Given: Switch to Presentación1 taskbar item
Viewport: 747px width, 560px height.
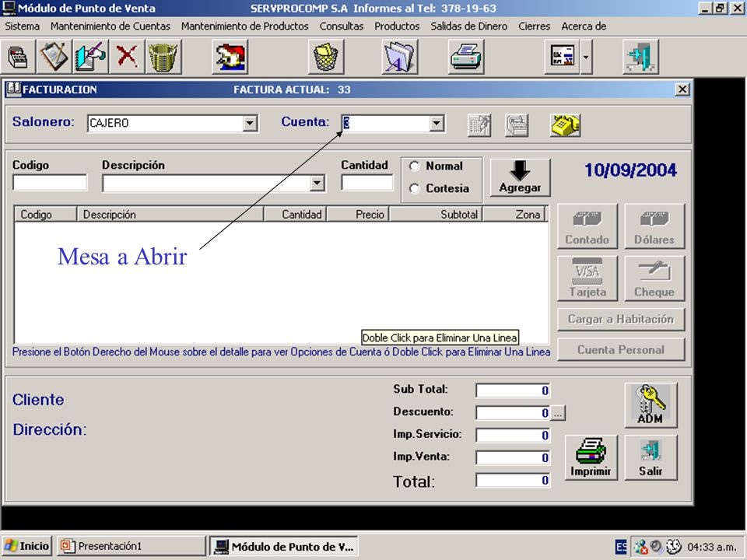Looking at the screenshot, I should (x=131, y=546).
